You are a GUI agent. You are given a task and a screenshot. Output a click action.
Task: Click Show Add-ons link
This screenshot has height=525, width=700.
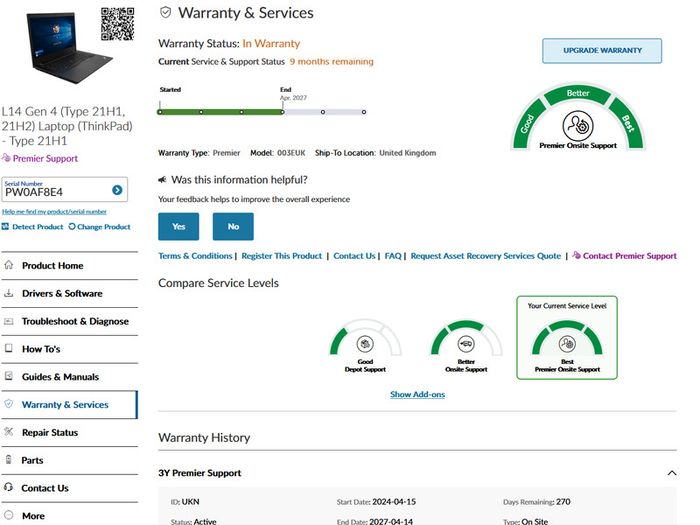pyautogui.click(x=417, y=394)
